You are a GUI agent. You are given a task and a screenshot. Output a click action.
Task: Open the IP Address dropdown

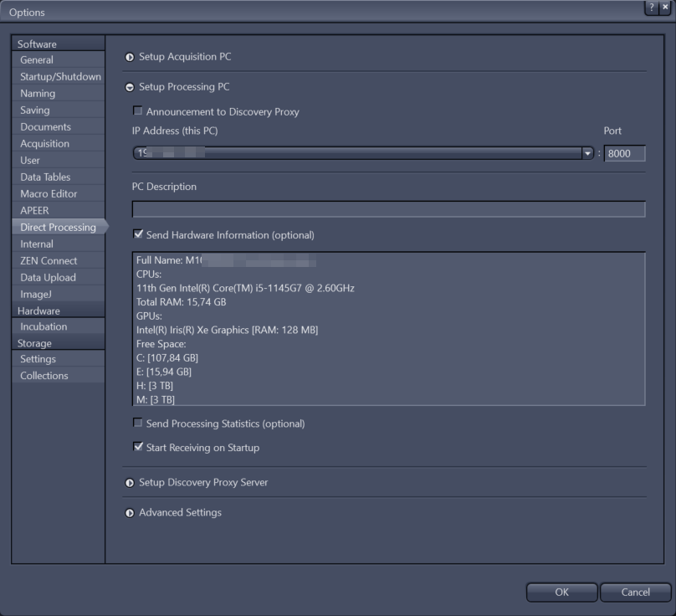coord(586,153)
